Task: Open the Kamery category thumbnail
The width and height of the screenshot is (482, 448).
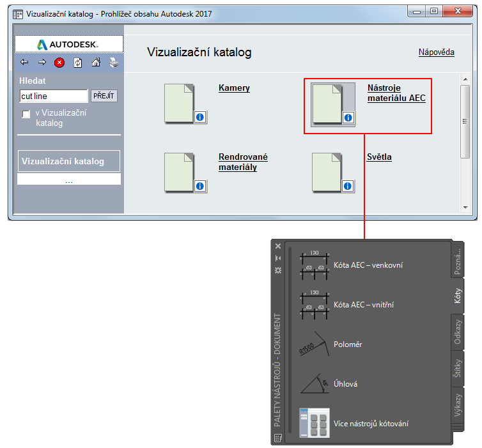Action: [180, 104]
